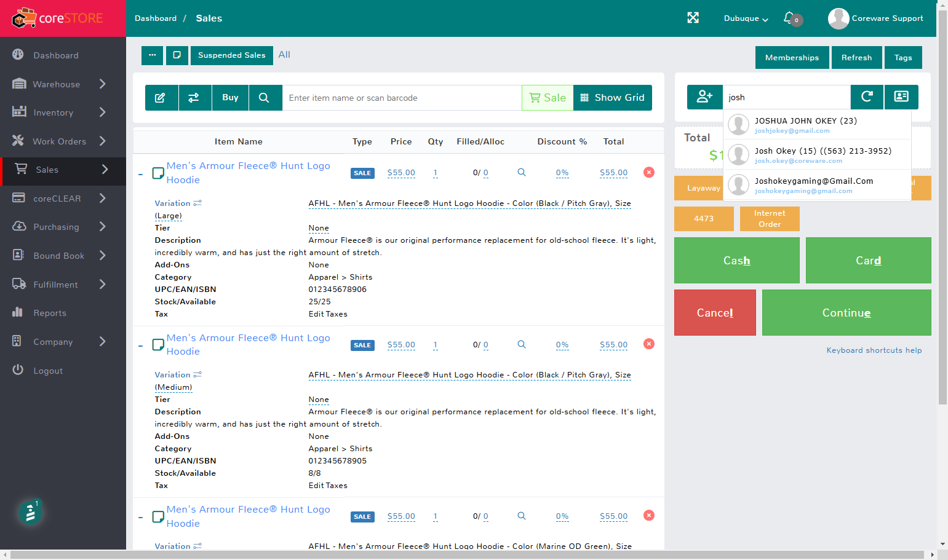The image size is (948, 560).
Task: Open the customer ID card icon
Action: point(901,97)
